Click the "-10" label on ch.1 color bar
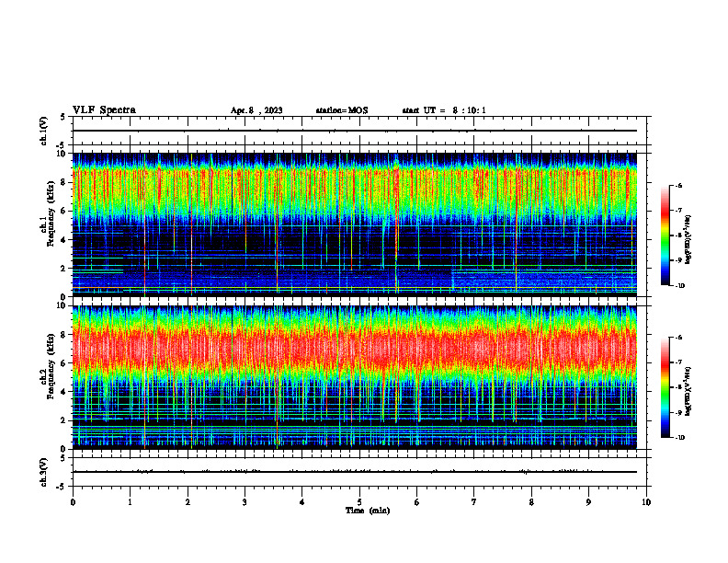The height and width of the screenshot is (563, 728). click(680, 286)
